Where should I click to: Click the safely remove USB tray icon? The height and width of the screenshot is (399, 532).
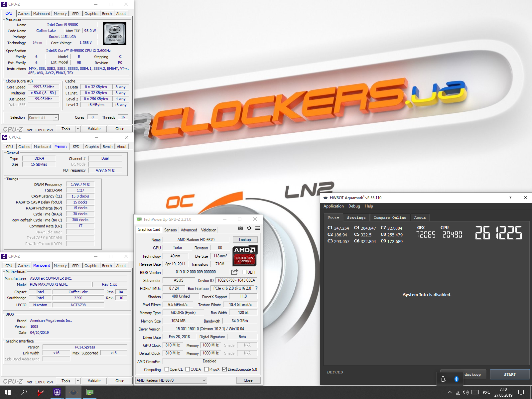pos(443,379)
